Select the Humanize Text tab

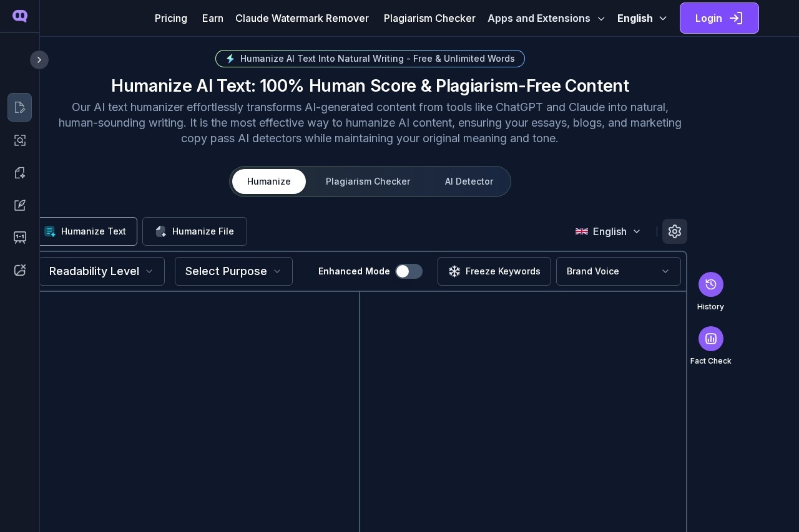point(87,231)
